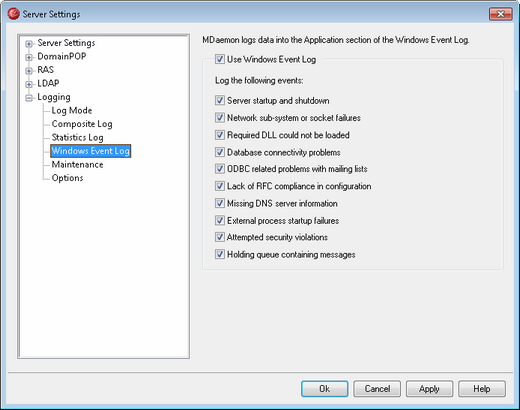520x410 pixels.
Task: Disable Database connectivity problems logging
Action: coord(220,152)
